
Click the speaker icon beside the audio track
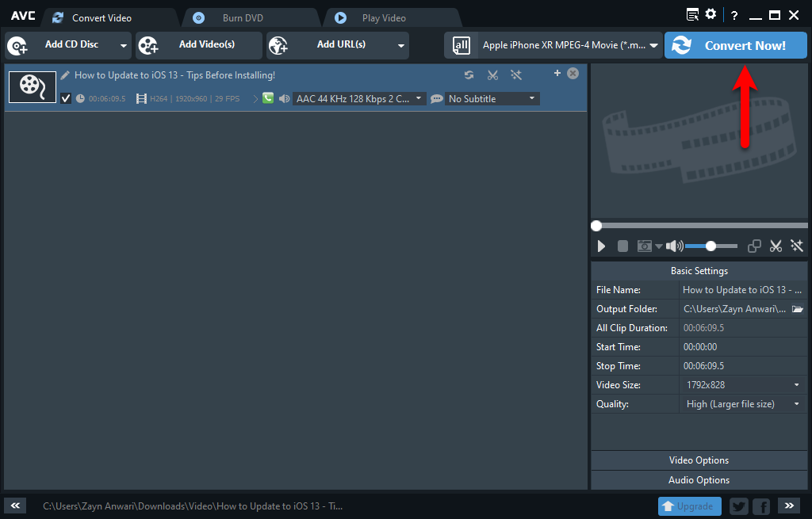click(x=285, y=98)
